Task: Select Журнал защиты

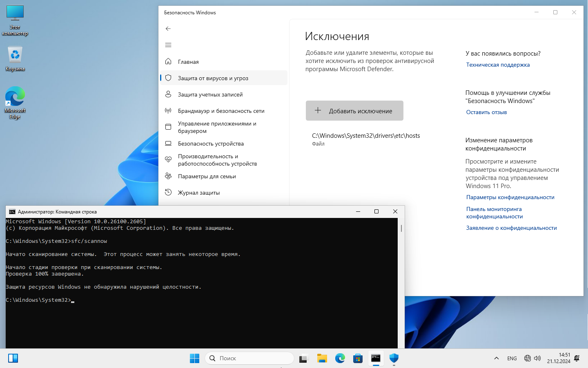Action: [x=224, y=193]
